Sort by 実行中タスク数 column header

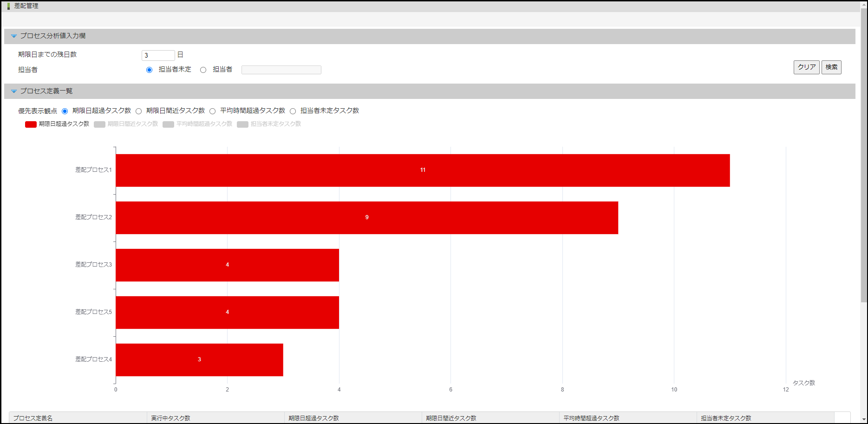tap(215, 418)
